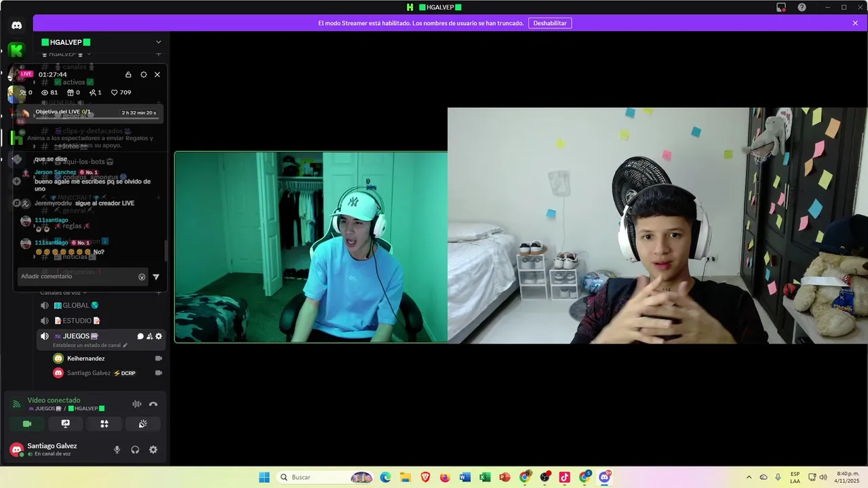
Task: Click Deshabilitar streamer mode button
Action: click(550, 23)
